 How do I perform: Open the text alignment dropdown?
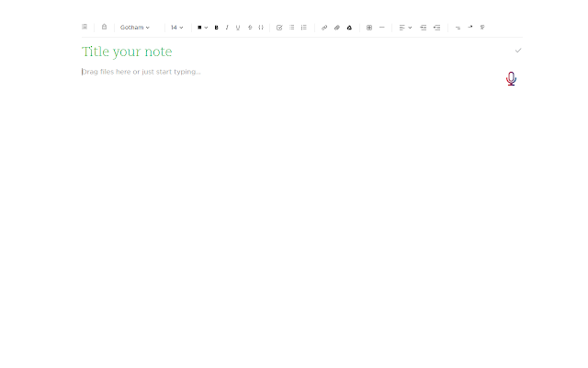405,28
